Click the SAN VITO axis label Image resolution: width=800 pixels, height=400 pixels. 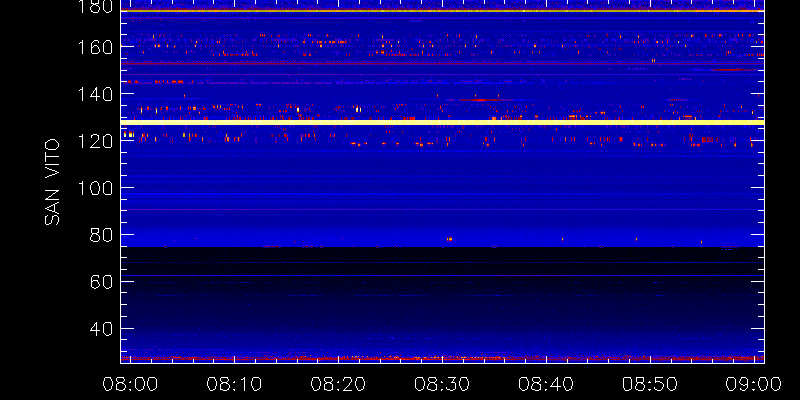[52, 183]
